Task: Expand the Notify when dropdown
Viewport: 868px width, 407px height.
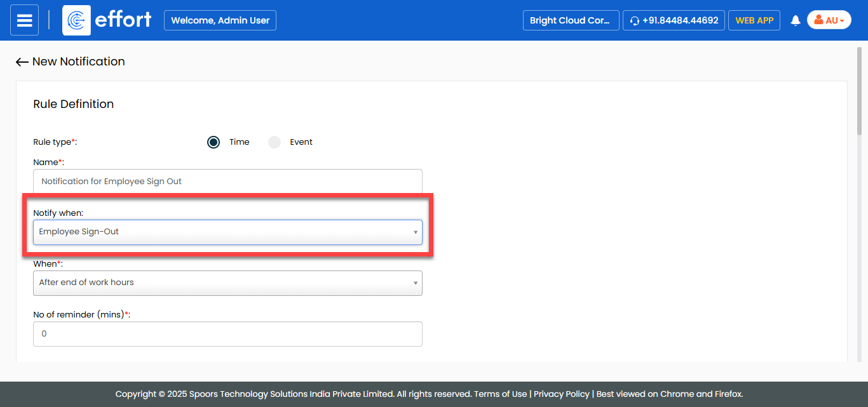Action: click(227, 232)
